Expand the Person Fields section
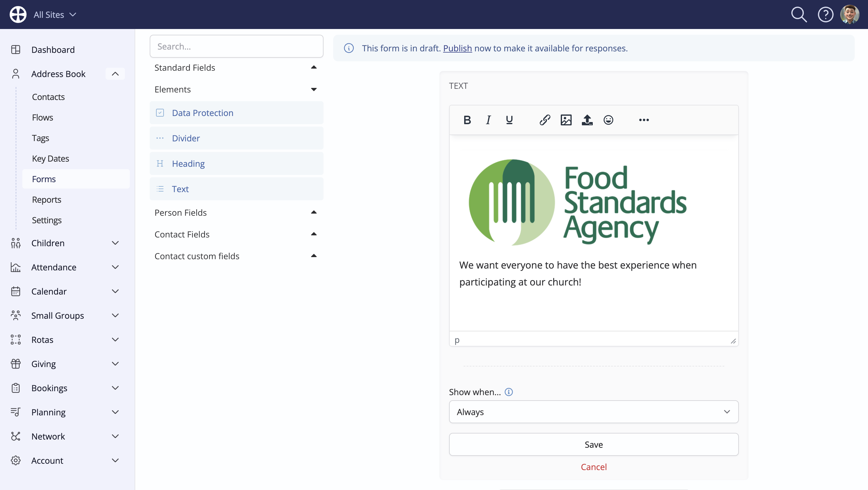This screenshot has height=490, width=868. [236, 213]
